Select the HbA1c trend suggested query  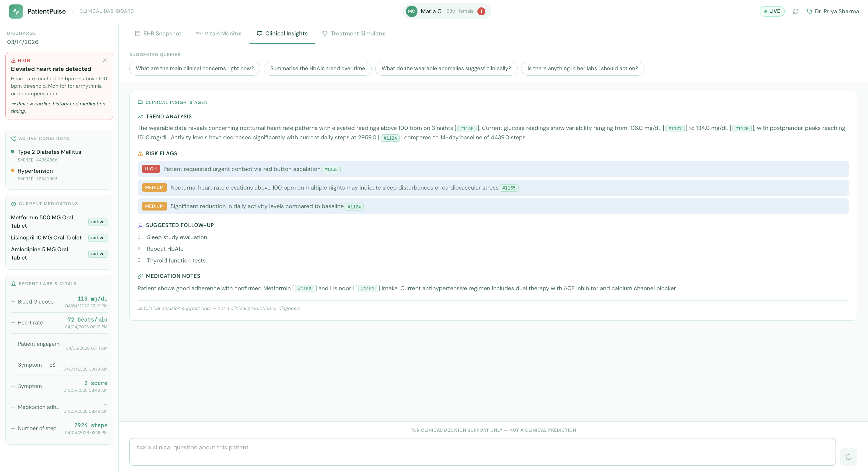click(317, 68)
